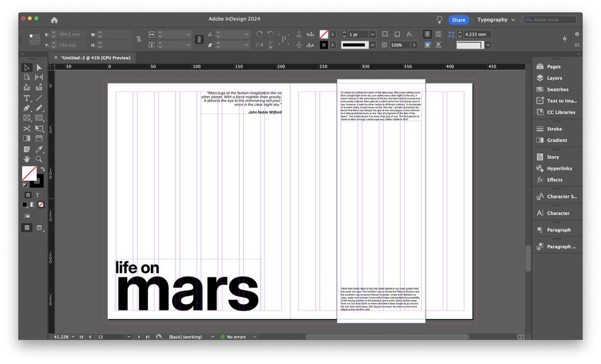Select the Rectangle Frame tool
Image resolution: width=601 pixels, height=364 pixels.
point(26,118)
